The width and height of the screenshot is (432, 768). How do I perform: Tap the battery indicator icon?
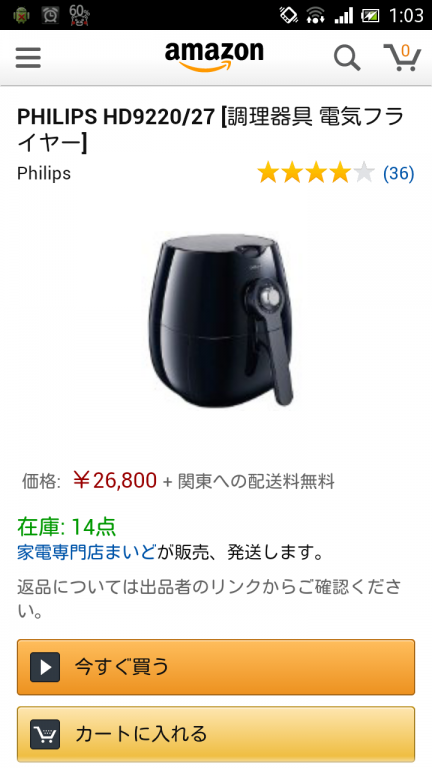(x=370, y=16)
